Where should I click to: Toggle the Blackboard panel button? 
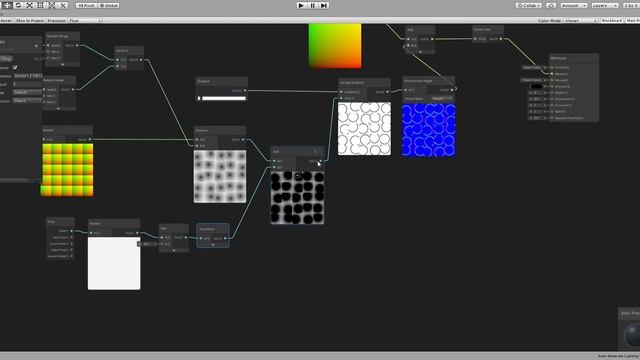click(x=611, y=20)
